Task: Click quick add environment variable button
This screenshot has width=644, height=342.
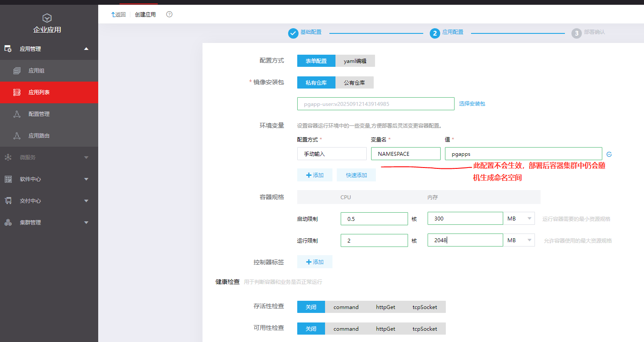Action: [356, 175]
